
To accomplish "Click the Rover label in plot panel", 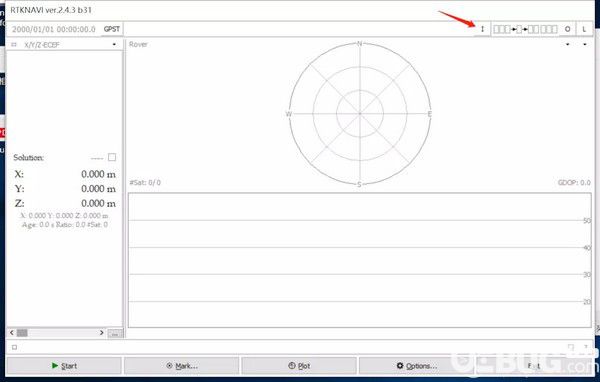I will point(138,44).
